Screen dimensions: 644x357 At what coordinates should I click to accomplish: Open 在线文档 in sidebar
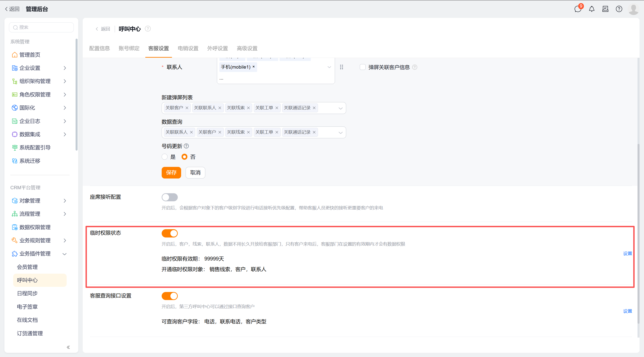click(27, 320)
